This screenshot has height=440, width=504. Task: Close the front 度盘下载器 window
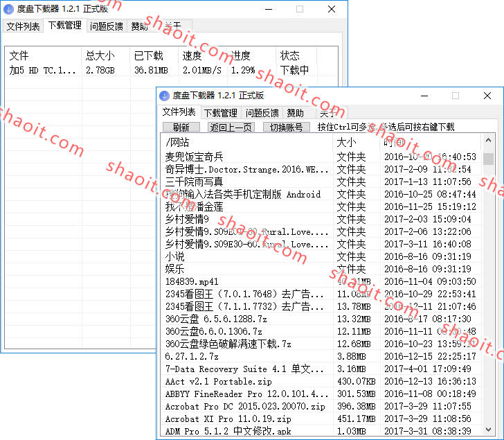pyautogui.click(x=487, y=96)
